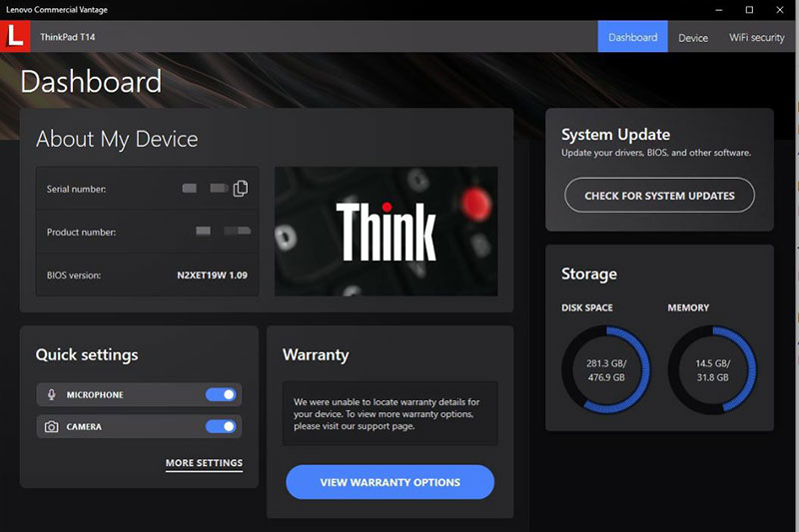Select the BIOS version N2XET19W value
The width and height of the screenshot is (799, 532).
[x=212, y=274]
